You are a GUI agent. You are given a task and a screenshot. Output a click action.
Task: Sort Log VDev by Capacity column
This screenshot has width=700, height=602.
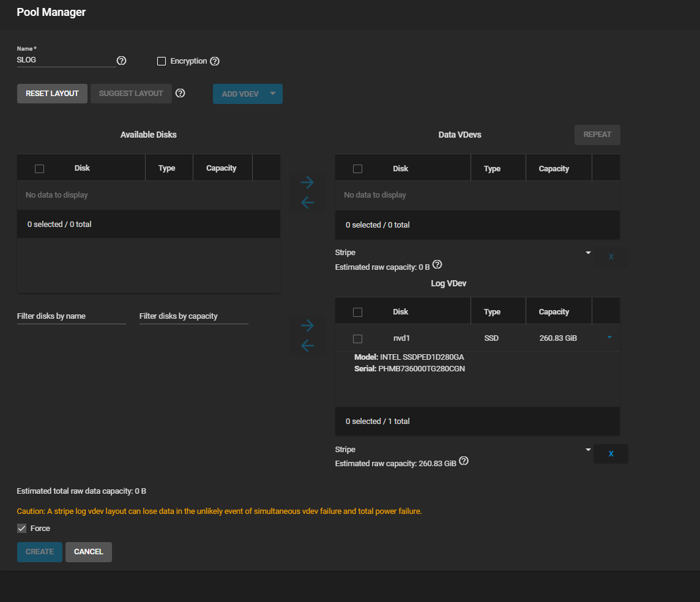tap(554, 312)
